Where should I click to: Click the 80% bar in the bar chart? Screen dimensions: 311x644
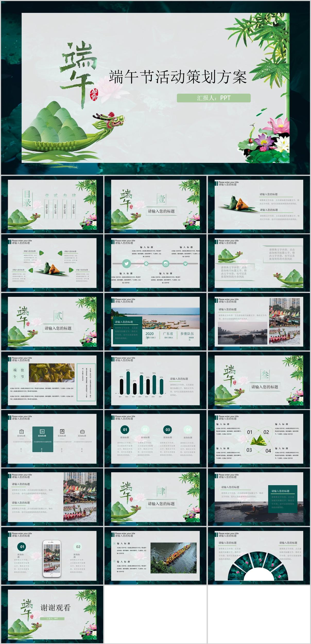[x=128, y=383]
